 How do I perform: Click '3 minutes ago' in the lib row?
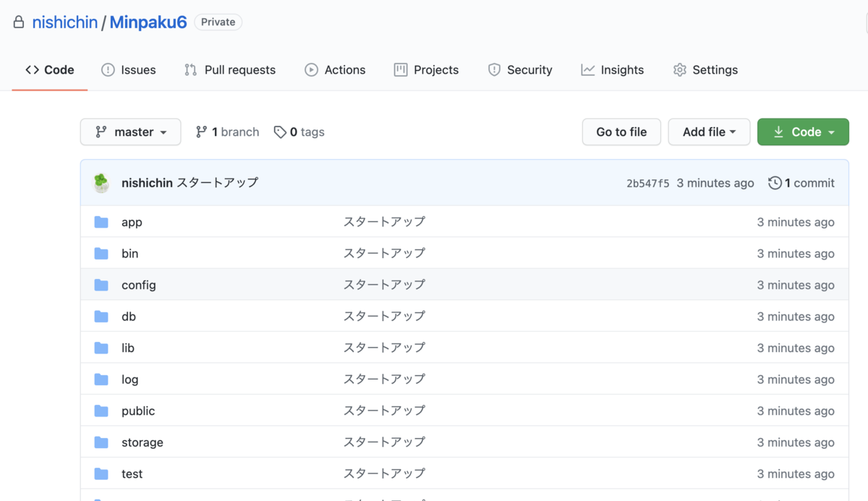point(796,348)
